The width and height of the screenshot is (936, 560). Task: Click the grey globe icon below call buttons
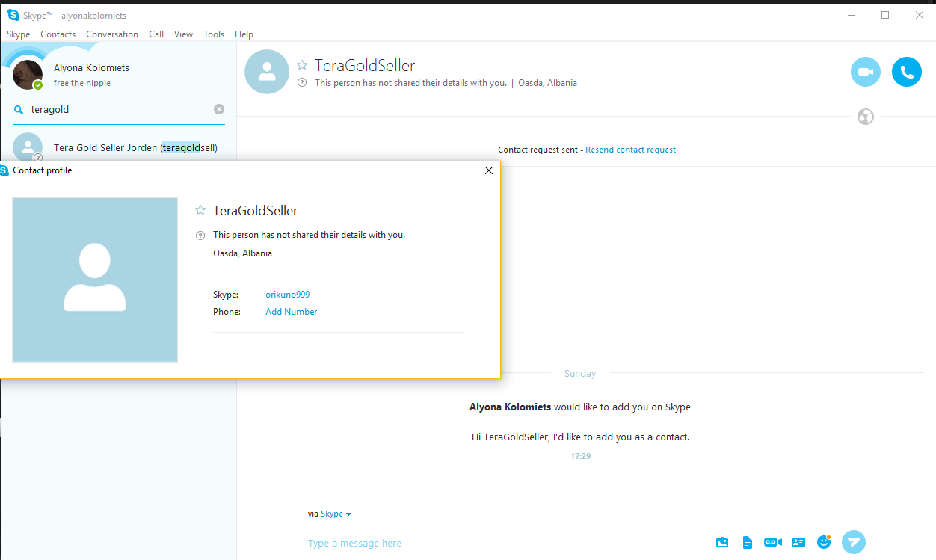[866, 117]
